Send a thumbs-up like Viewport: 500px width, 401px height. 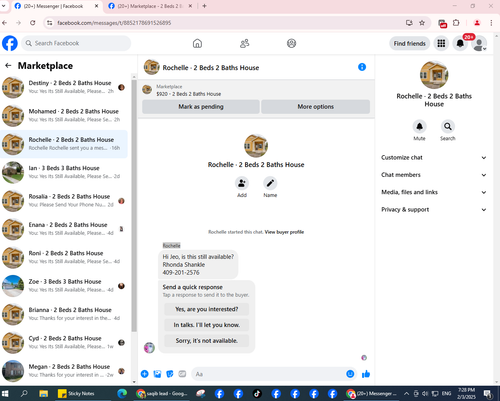366,374
